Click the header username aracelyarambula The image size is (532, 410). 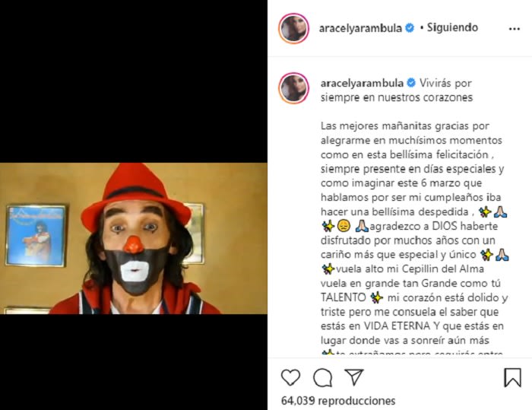(360, 28)
